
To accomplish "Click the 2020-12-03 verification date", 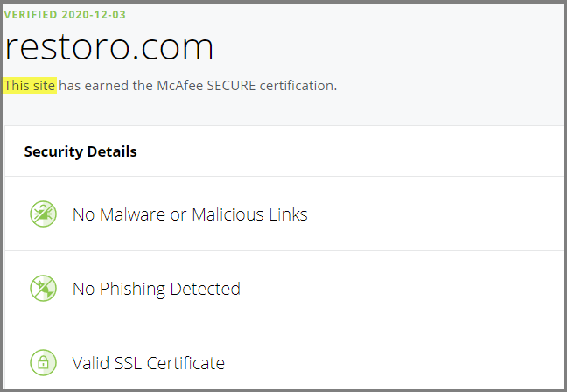I will 94,15.
